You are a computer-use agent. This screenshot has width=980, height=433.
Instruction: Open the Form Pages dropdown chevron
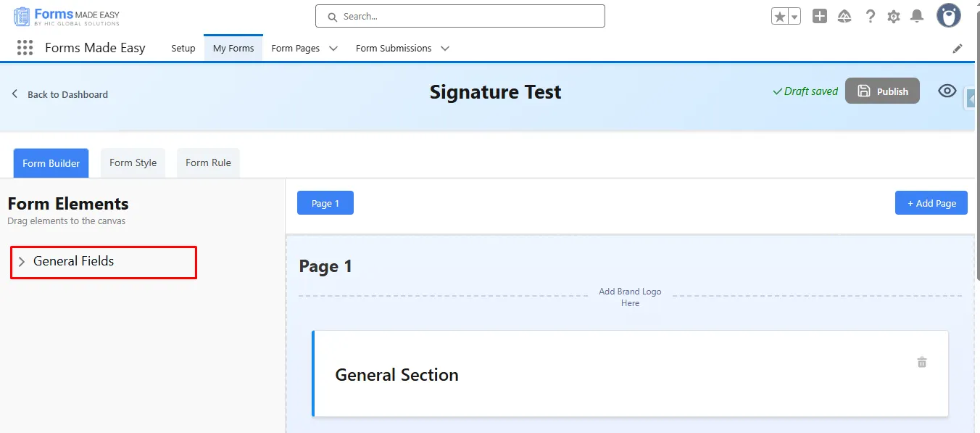[x=333, y=49]
